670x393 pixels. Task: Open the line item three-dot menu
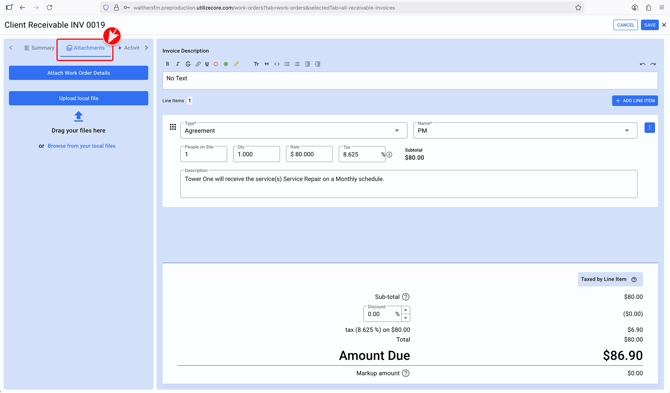[x=649, y=128]
